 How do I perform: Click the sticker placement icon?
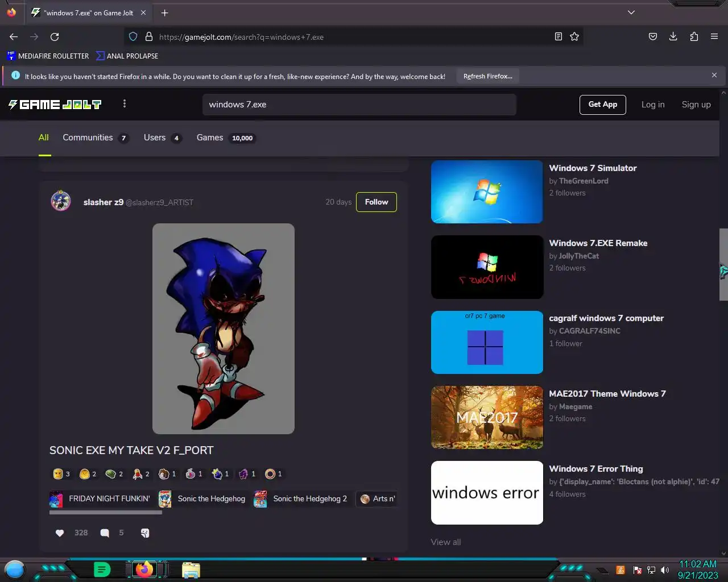(x=145, y=533)
